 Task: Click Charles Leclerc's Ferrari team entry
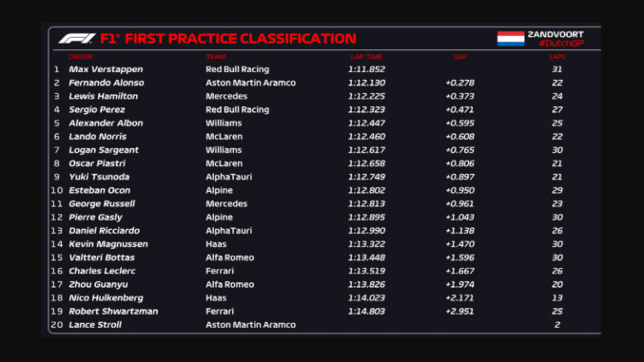click(220, 271)
